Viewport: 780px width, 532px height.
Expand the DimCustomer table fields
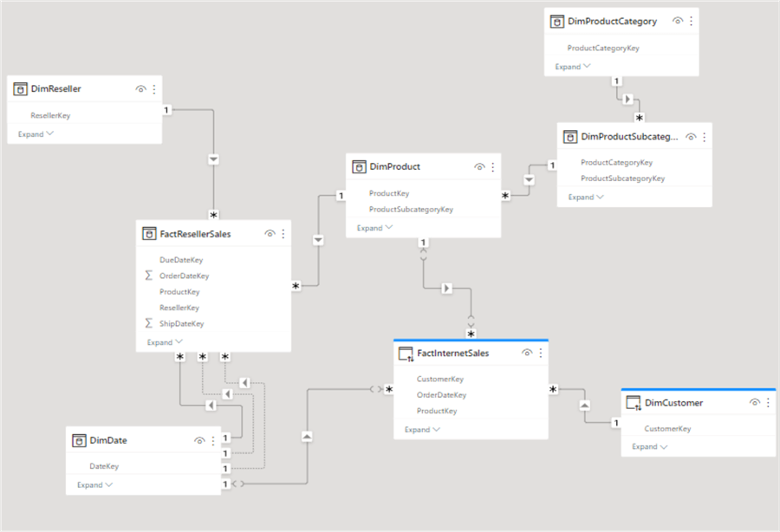[x=650, y=446]
